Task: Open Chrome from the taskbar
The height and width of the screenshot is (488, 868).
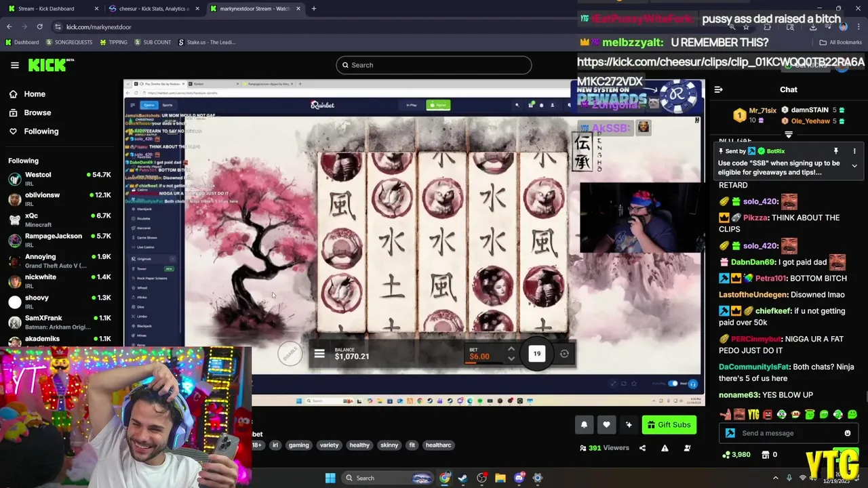Action: click(x=444, y=478)
